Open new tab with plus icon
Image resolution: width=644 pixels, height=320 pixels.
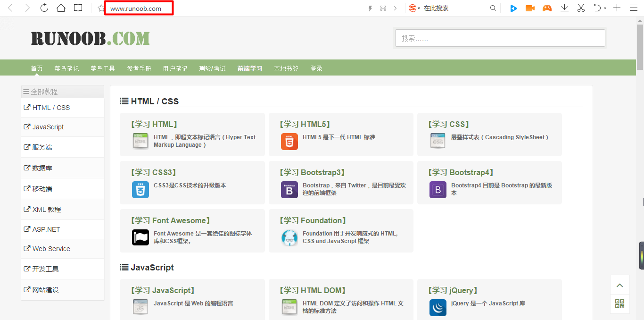617,8
